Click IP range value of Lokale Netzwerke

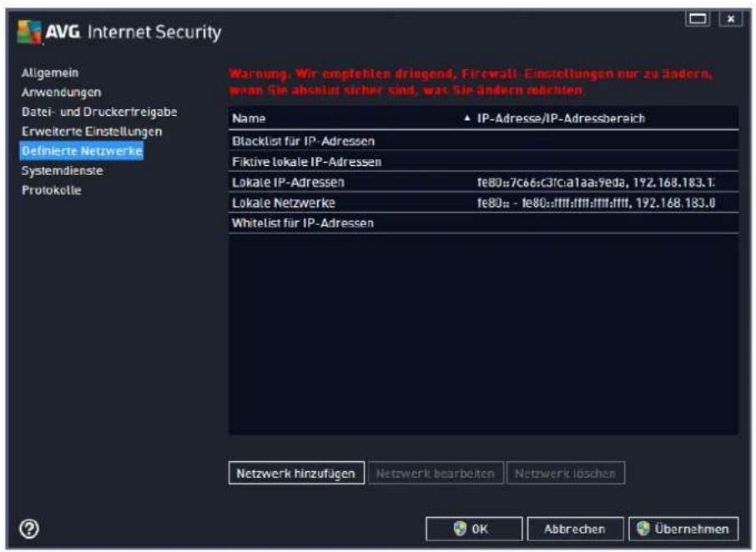pos(596,203)
